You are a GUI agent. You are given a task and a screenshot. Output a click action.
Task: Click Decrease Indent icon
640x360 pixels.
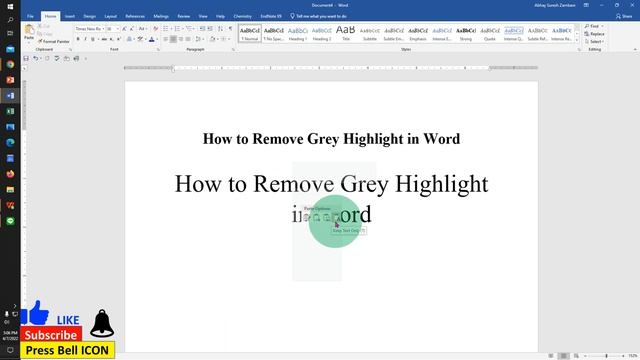(x=202, y=29)
